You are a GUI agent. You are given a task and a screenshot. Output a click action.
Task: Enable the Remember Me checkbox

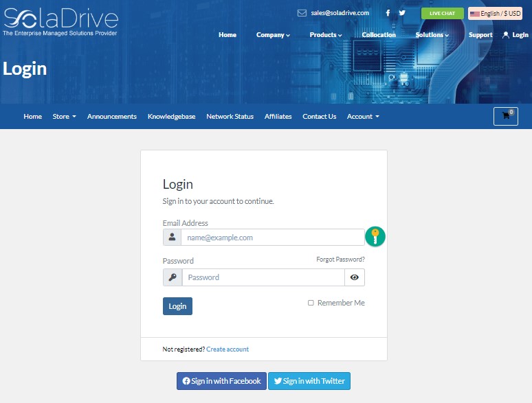(x=311, y=303)
